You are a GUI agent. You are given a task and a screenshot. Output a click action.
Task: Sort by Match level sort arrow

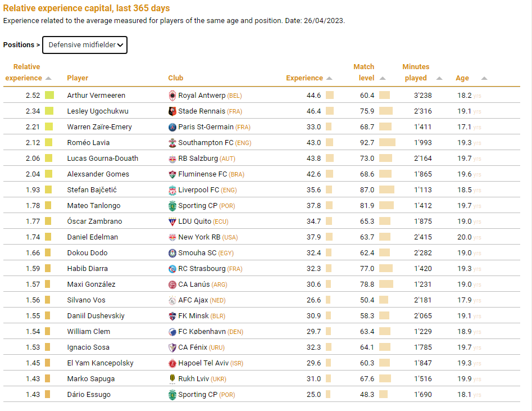coord(383,79)
